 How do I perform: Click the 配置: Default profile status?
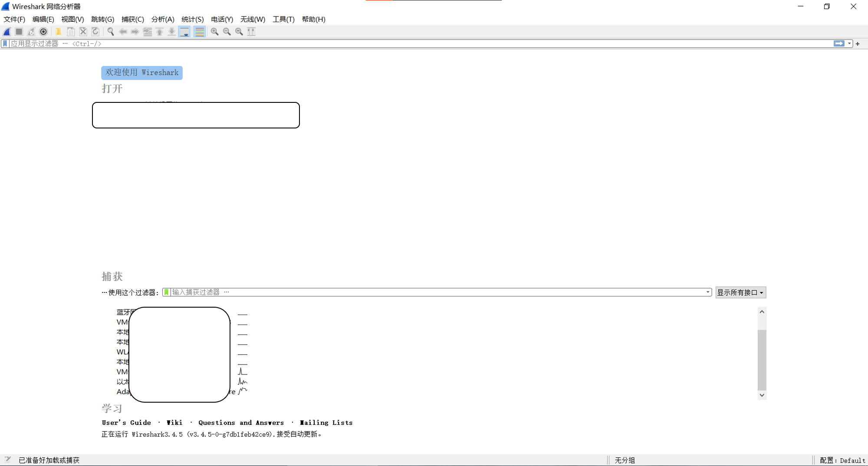842,460
